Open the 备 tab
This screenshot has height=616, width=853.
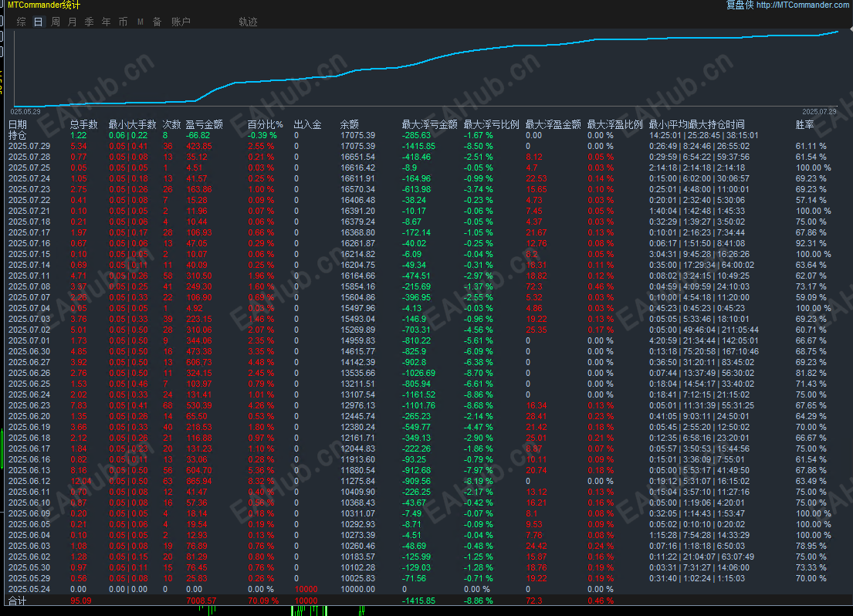(x=157, y=22)
